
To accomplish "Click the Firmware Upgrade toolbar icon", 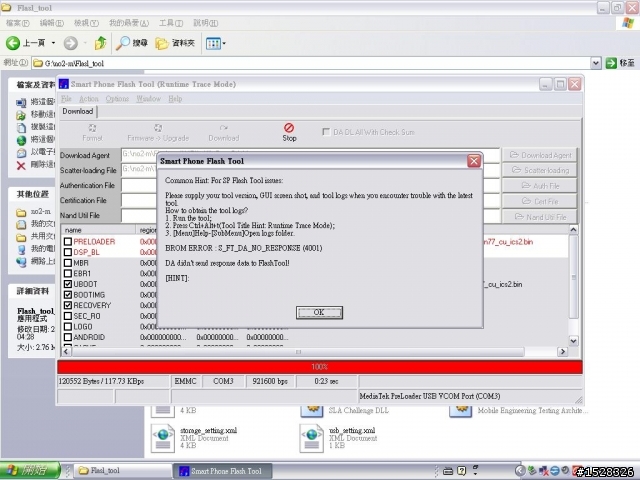I will [158, 128].
